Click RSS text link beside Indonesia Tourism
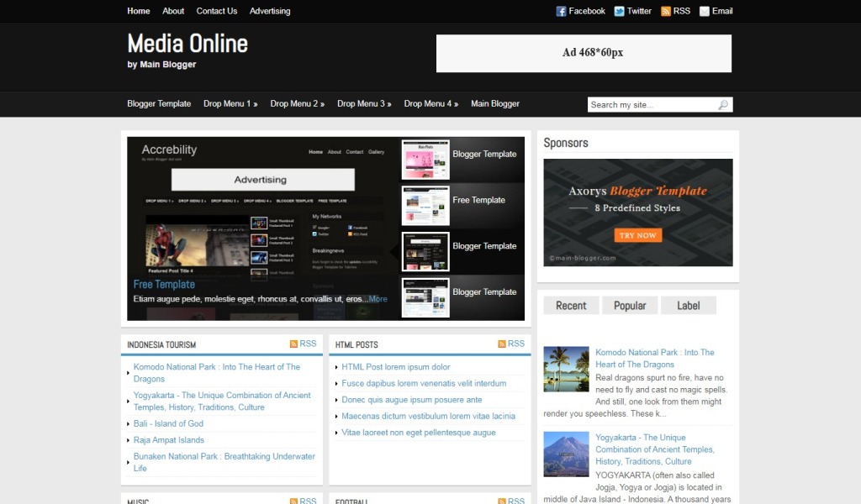Image resolution: width=861 pixels, height=504 pixels. [308, 344]
